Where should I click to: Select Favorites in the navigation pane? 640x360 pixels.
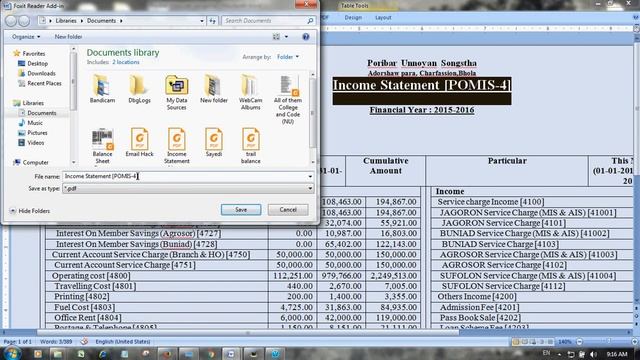29,53
